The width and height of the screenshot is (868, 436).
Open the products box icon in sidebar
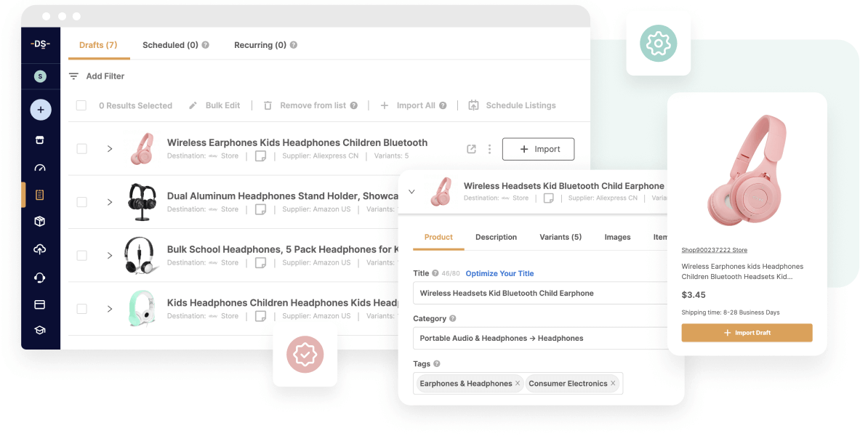40,222
